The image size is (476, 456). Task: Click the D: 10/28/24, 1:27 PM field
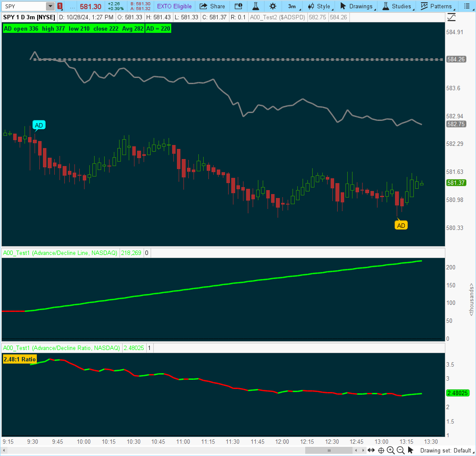click(x=86, y=18)
